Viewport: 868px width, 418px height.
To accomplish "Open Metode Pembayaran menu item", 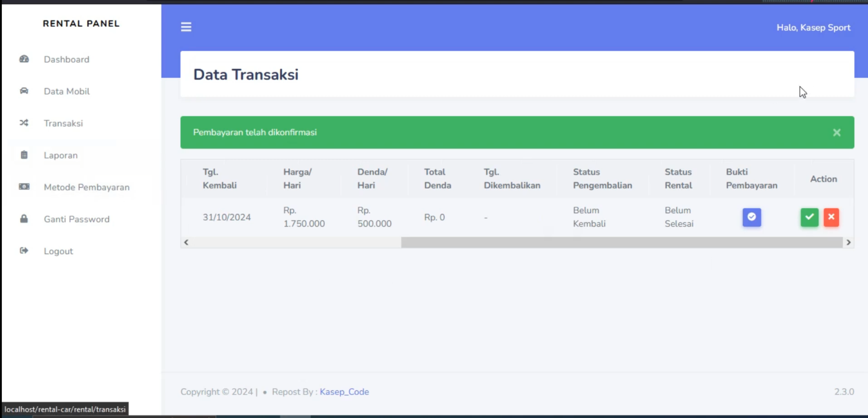I will (87, 187).
